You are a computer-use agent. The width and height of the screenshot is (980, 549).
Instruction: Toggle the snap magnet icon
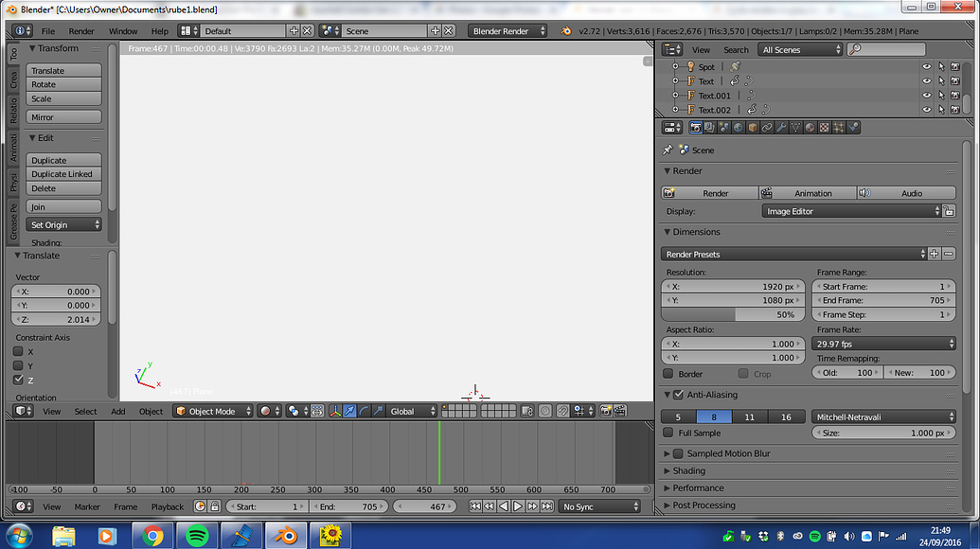pos(563,411)
